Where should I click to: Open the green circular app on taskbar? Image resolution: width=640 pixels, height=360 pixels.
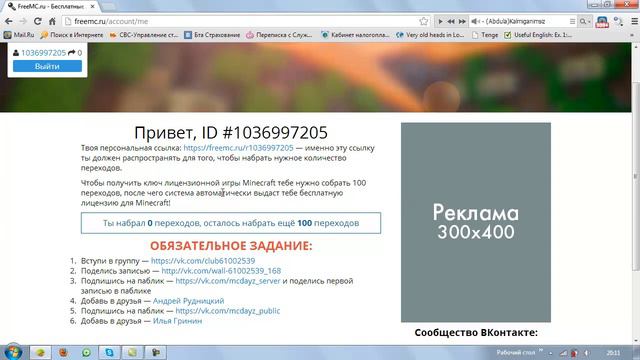click(86, 352)
